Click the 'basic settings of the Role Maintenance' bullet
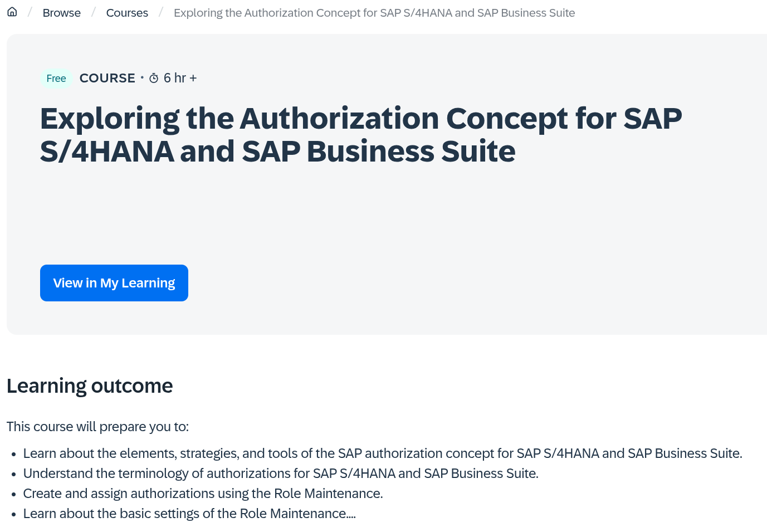Screen dimensions: 767x532 pos(189,514)
